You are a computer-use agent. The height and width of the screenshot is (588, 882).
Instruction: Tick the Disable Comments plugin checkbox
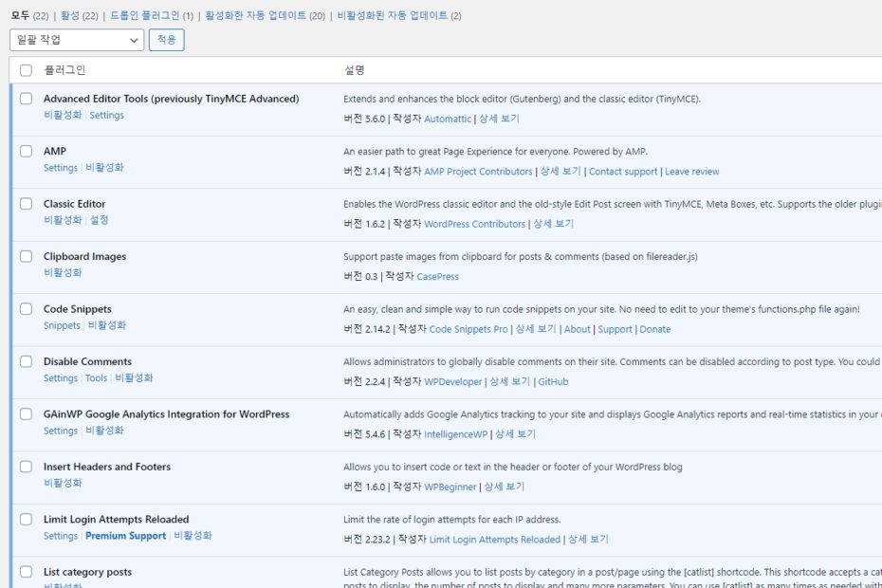[x=26, y=361]
